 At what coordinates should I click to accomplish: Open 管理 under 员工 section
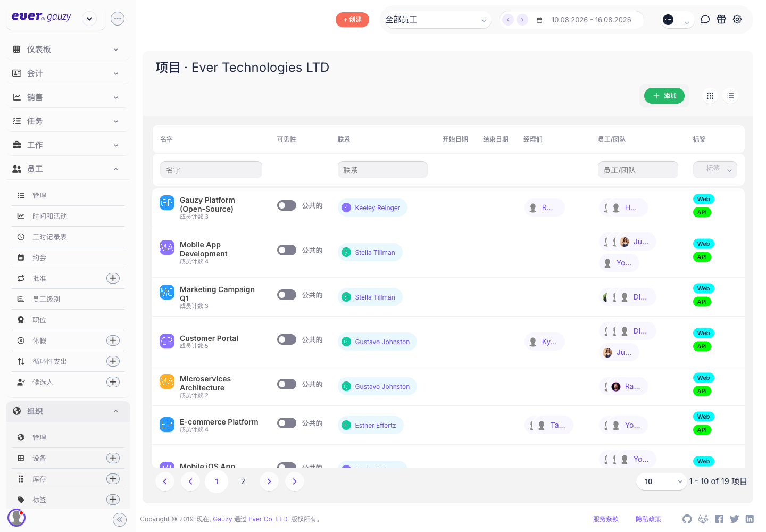point(68,195)
